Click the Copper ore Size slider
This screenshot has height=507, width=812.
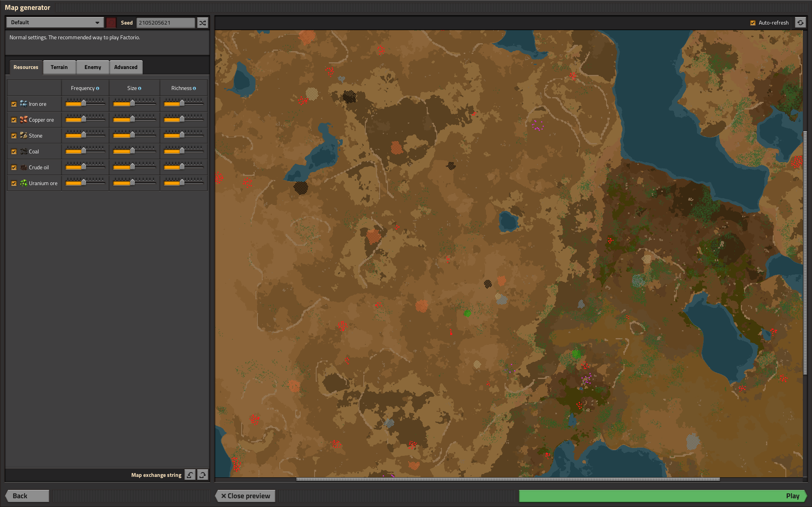[x=134, y=119]
